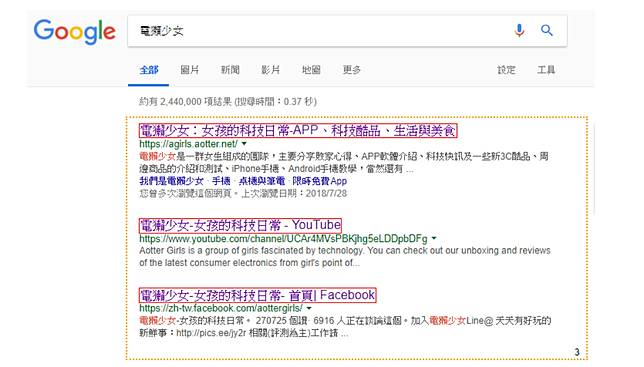Viewport: 644px width, 367px height.
Task: Open 工具 search tools
Action: (546, 70)
